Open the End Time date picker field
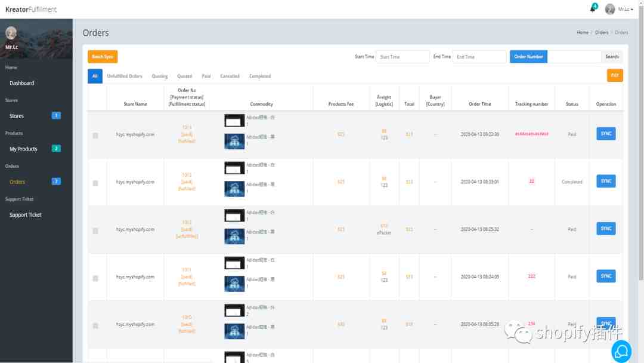 [x=479, y=57]
